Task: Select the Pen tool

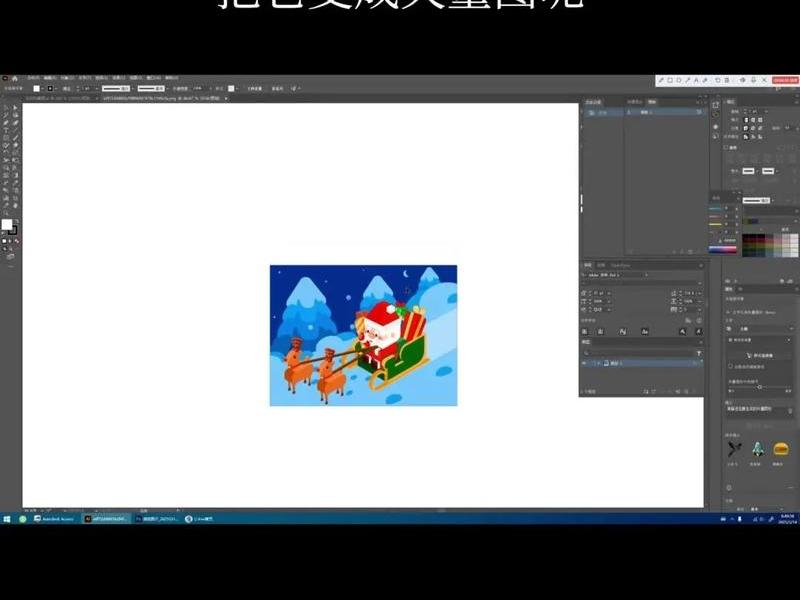Action: pyautogui.click(x=6, y=122)
